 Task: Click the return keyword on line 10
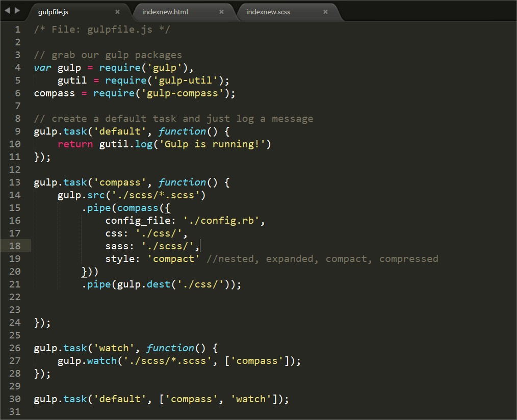75,144
